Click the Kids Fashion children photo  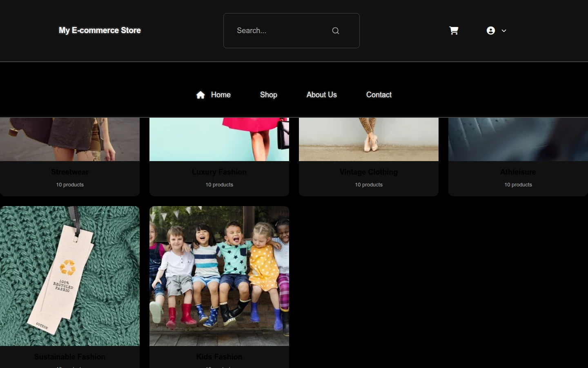[219, 276]
